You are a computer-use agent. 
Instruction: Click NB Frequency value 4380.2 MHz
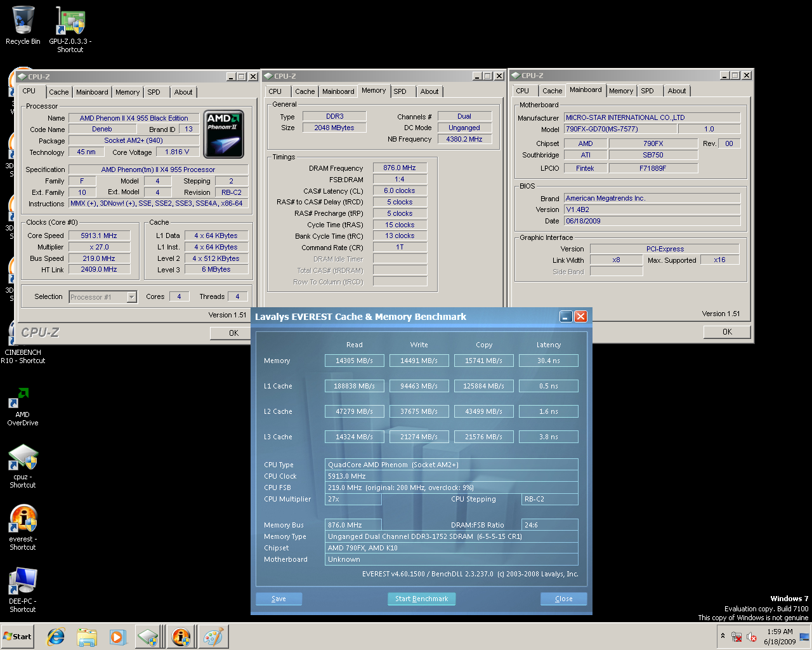click(x=464, y=139)
